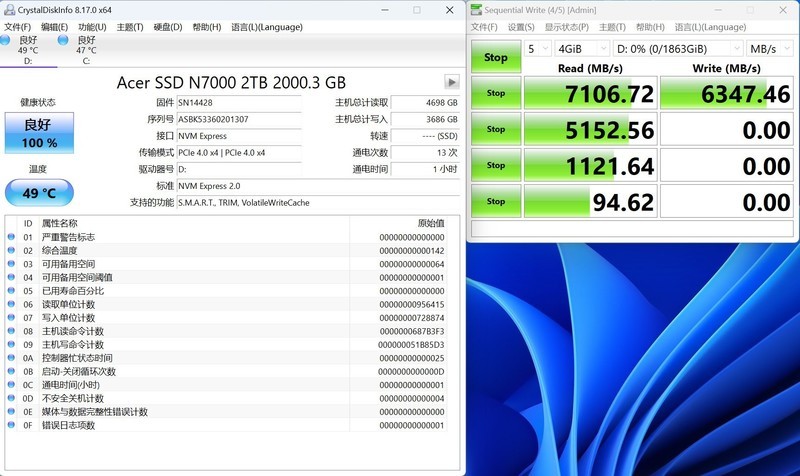Click Stop button beside 7106.72 row
Image resolution: width=800 pixels, height=476 pixels.
496,93
